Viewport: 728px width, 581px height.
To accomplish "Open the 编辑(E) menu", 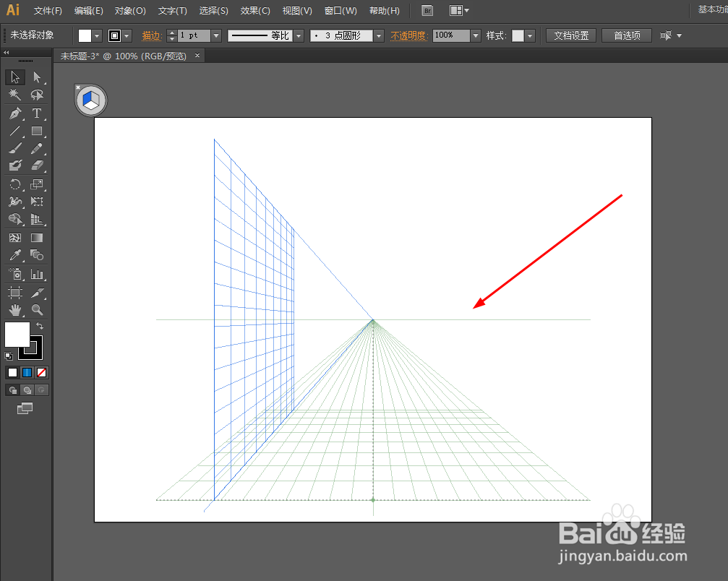I will click(x=89, y=11).
